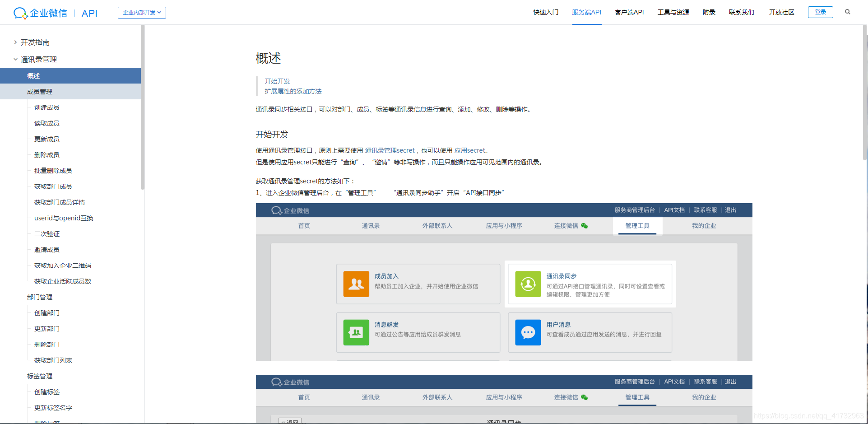
Task: Select 标签管理 in the sidebar
Action: (39, 376)
